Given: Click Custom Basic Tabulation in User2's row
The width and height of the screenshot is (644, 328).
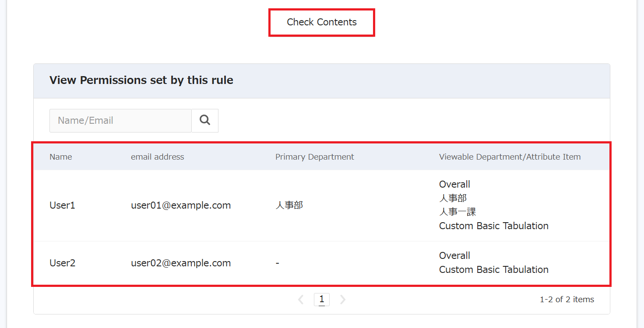Looking at the screenshot, I should tap(493, 270).
